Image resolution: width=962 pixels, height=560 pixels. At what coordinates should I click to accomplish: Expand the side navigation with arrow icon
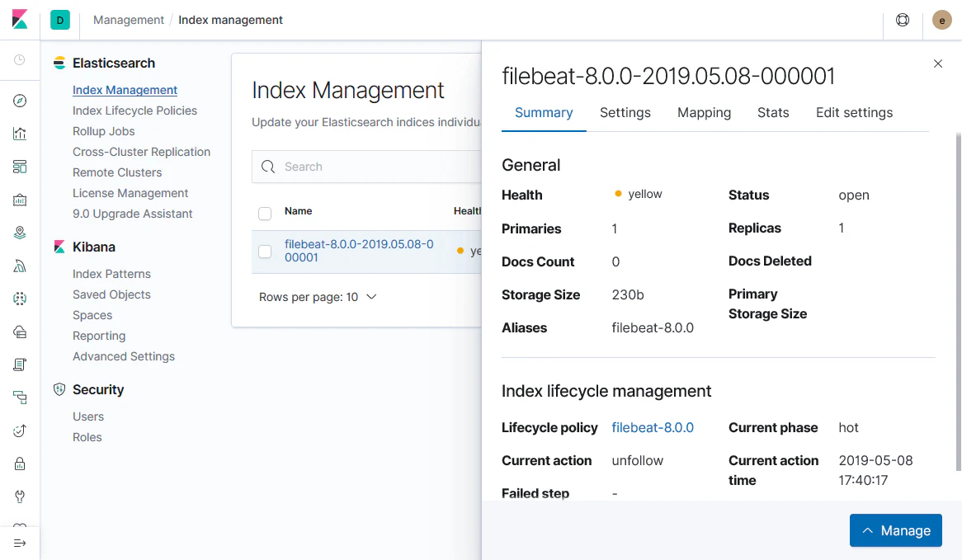click(x=20, y=543)
